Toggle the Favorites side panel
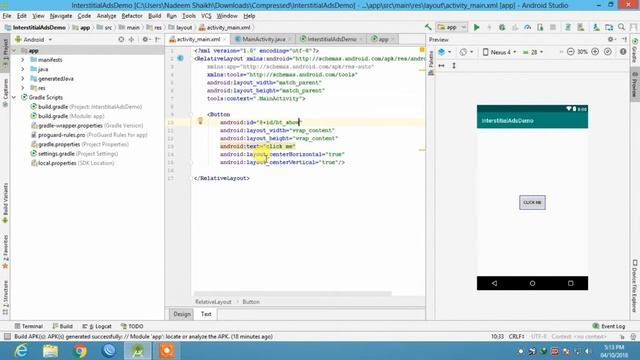The image size is (640, 360). pyautogui.click(x=5, y=252)
